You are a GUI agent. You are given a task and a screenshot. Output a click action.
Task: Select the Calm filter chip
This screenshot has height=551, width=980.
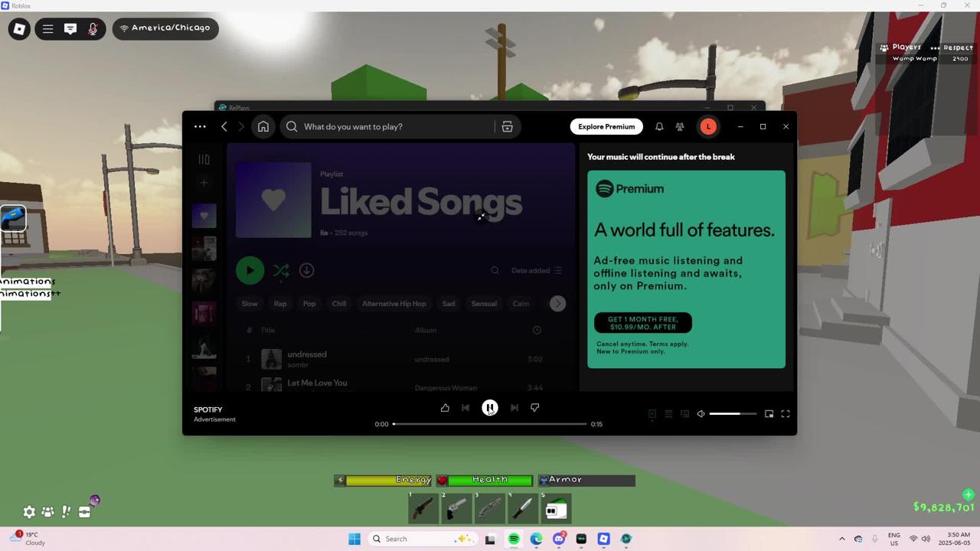coord(521,304)
